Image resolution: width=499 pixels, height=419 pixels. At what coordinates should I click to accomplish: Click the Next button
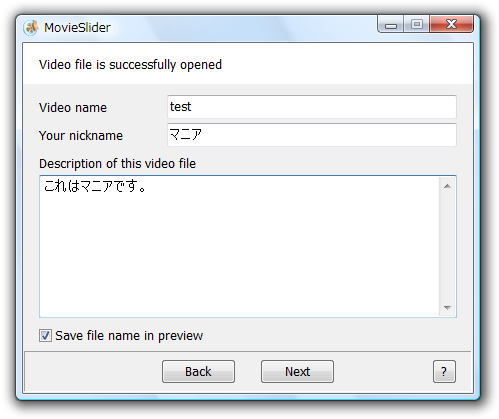[297, 371]
